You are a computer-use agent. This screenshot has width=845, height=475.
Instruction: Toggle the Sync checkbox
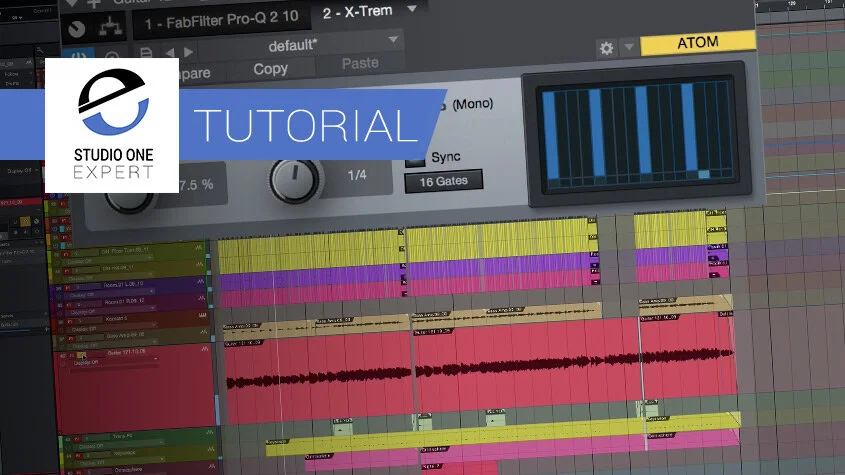pyautogui.click(x=415, y=160)
